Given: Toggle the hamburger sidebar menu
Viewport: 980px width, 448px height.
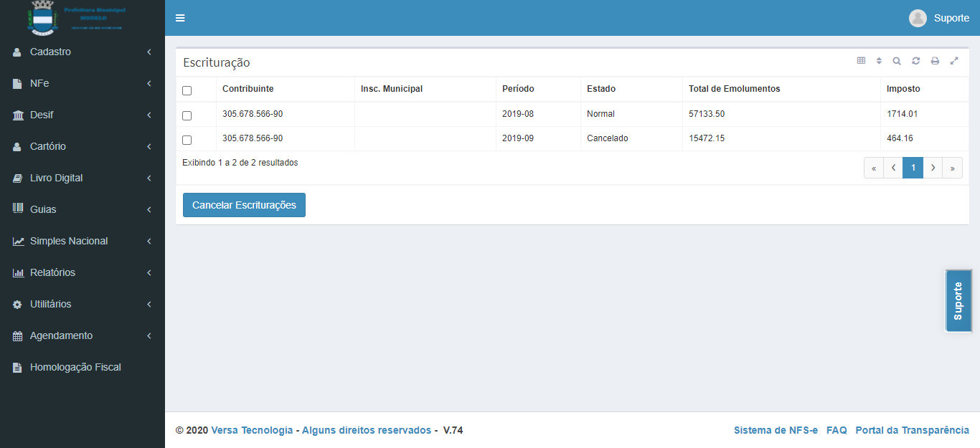Looking at the screenshot, I should [x=180, y=18].
